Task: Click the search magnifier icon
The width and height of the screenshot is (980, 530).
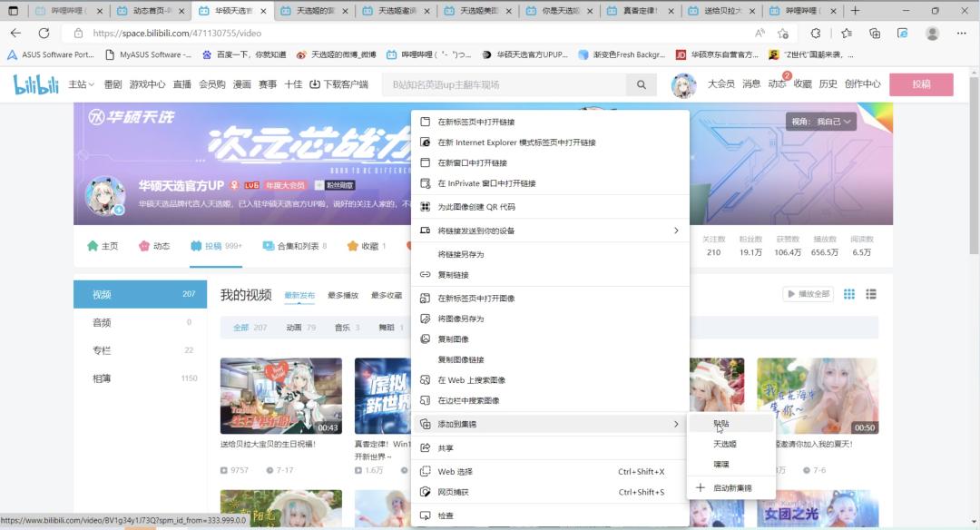Action: click(641, 83)
